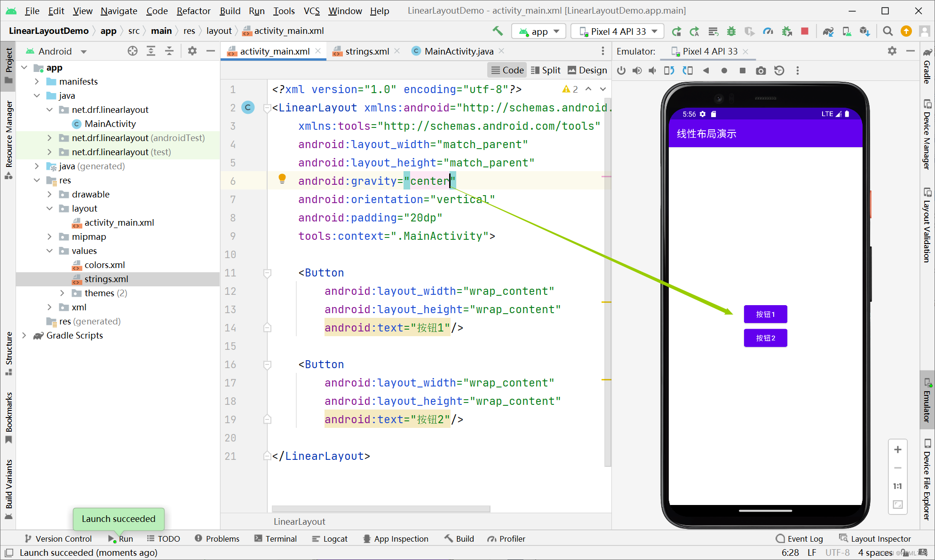Screen dimensions: 935x560
Task: Open the Profile app speedometer icon
Action: pos(768,32)
